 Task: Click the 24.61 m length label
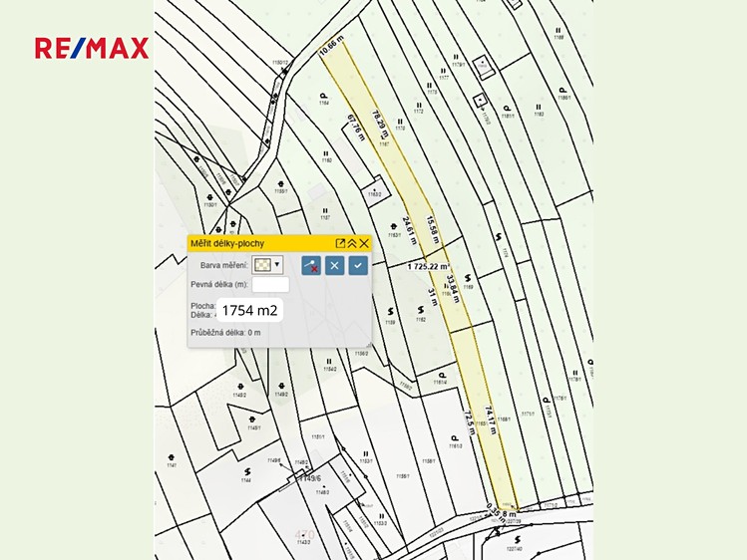click(409, 230)
